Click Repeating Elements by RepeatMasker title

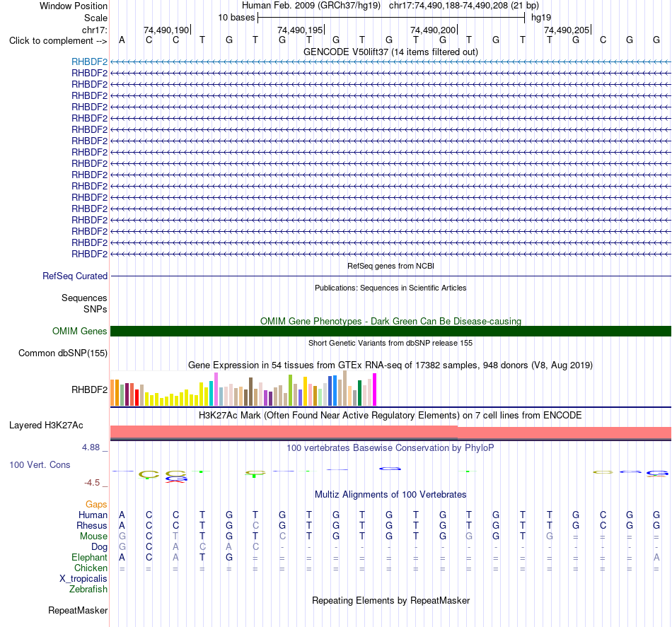pyautogui.click(x=390, y=600)
